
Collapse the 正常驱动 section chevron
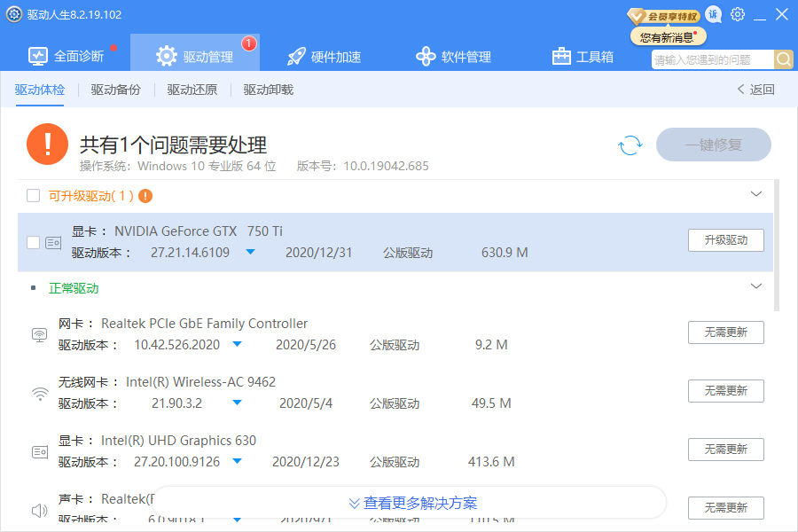[x=756, y=286]
